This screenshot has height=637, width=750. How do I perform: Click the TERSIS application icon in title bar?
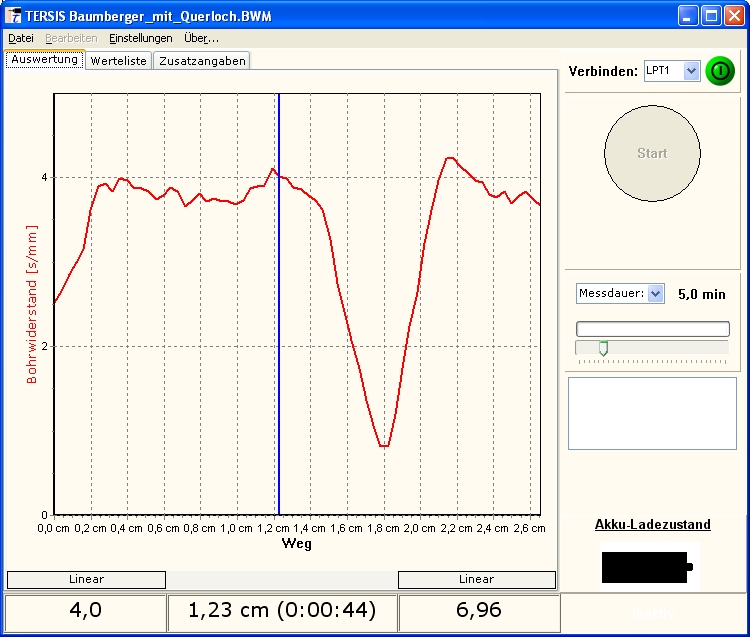[13, 16]
